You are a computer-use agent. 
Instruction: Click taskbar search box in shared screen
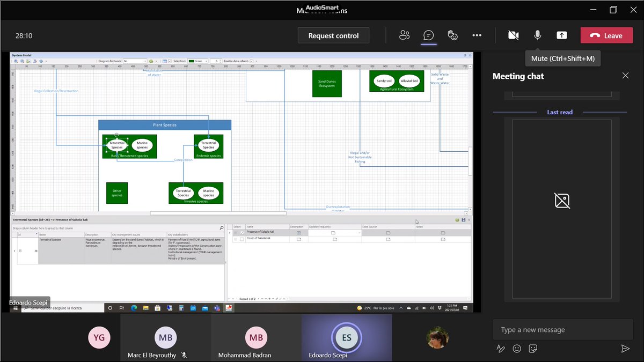62,308
